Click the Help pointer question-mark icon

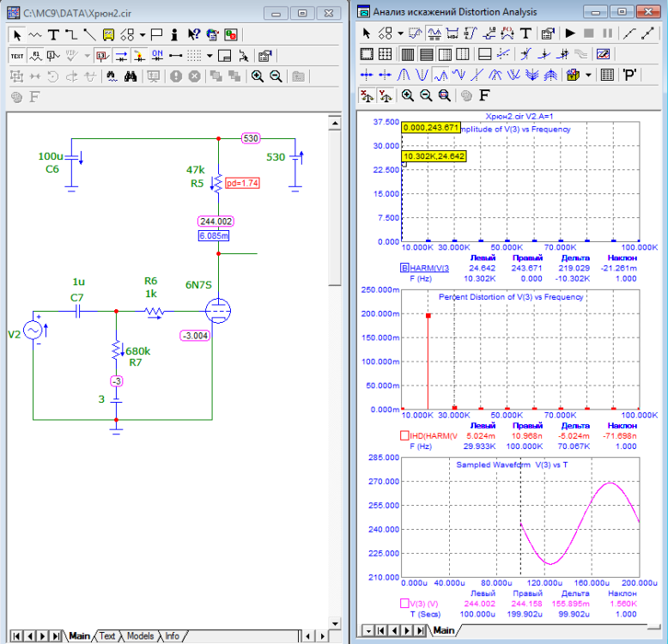pos(193,35)
